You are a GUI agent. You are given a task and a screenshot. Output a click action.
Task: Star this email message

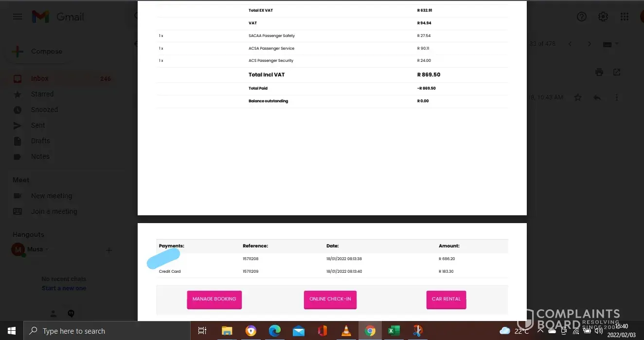pos(578,97)
